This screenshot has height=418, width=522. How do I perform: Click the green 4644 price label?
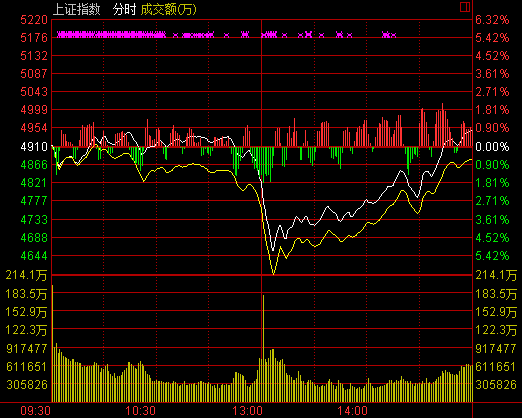tap(34, 256)
